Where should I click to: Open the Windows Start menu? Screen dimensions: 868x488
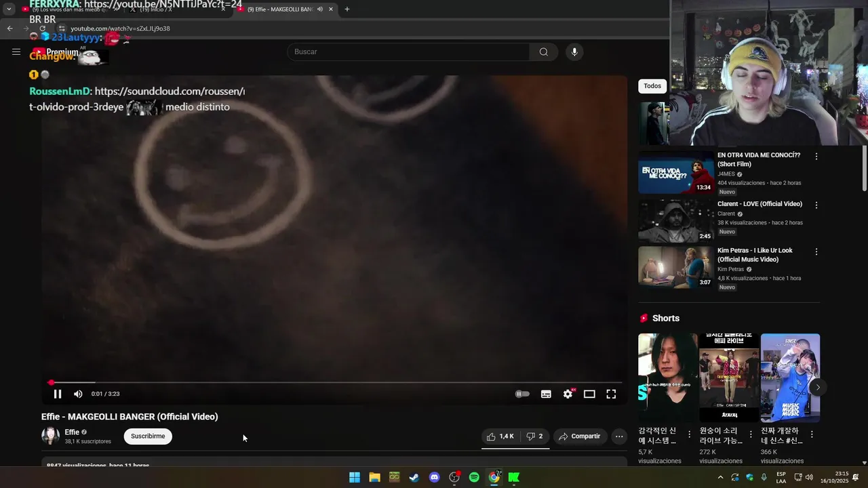point(355,477)
